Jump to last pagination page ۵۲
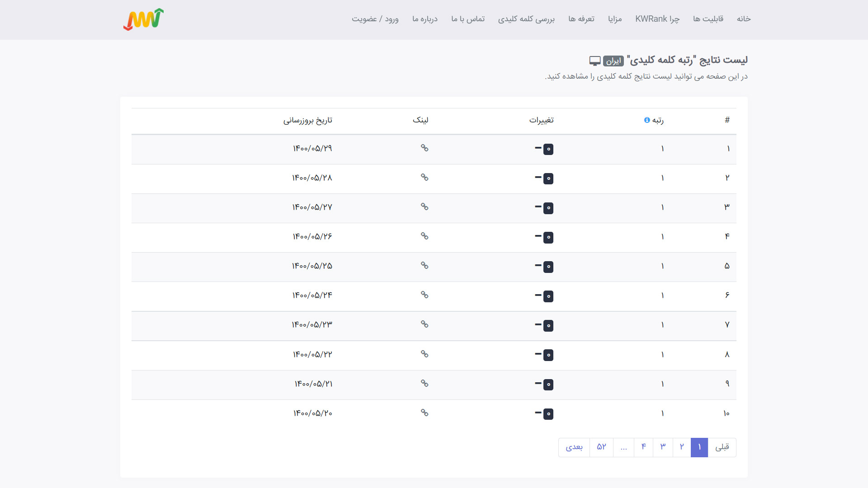This screenshot has height=488, width=868. (601, 447)
